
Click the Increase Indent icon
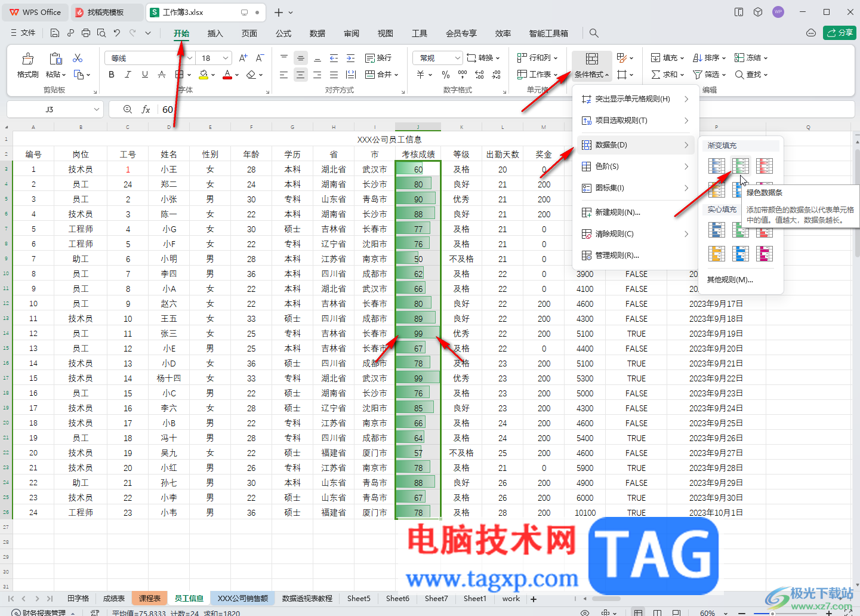pyautogui.click(x=351, y=58)
